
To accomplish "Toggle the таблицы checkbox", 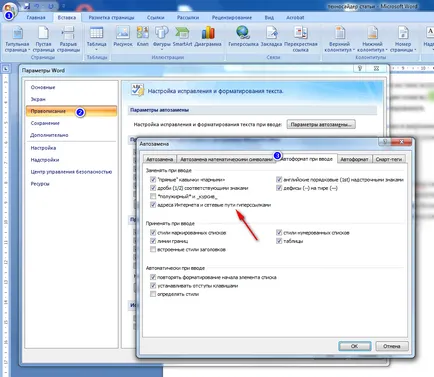I will pyautogui.click(x=279, y=241).
